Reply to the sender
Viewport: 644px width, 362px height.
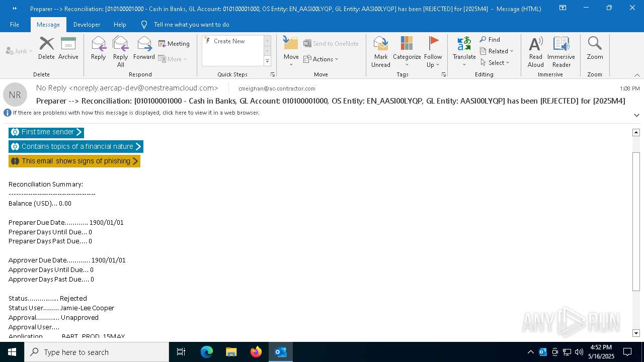(x=98, y=48)
